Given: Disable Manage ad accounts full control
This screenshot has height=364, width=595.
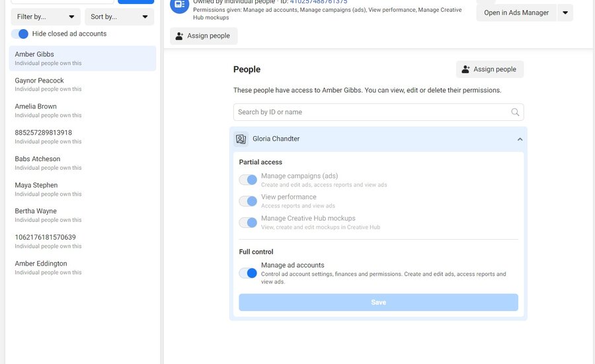Looking at the screenshot, I should click(x=248, y=273).
